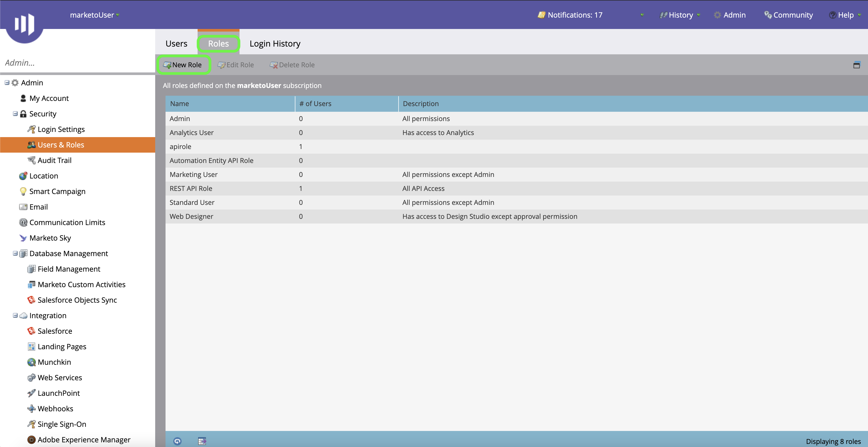Screen dimensions: 868x447
Task: Open the marketoUser subscription dropdown
Action: (x=95, y=15)
